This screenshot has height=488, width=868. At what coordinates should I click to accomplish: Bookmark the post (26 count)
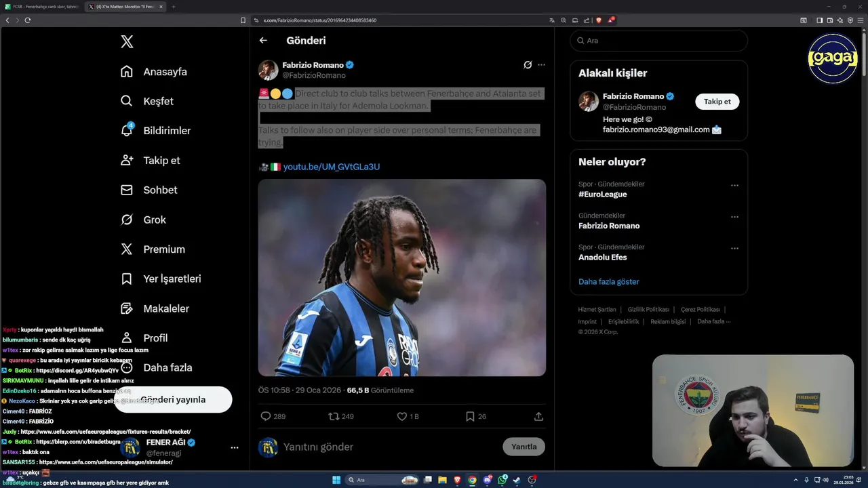tap(470, 416)
